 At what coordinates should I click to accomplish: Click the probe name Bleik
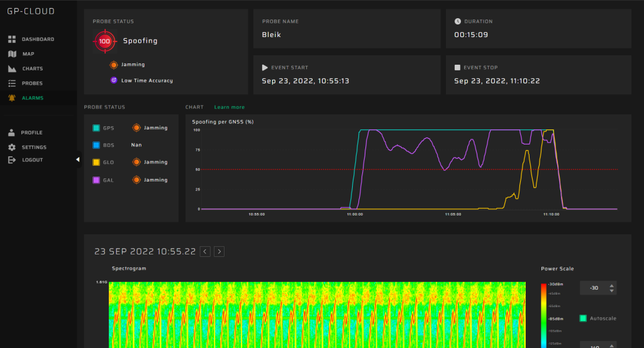(x=272, y=35)
